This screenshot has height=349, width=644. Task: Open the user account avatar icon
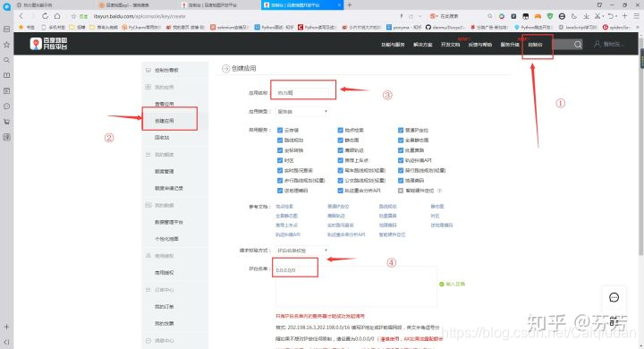point(597,44)
